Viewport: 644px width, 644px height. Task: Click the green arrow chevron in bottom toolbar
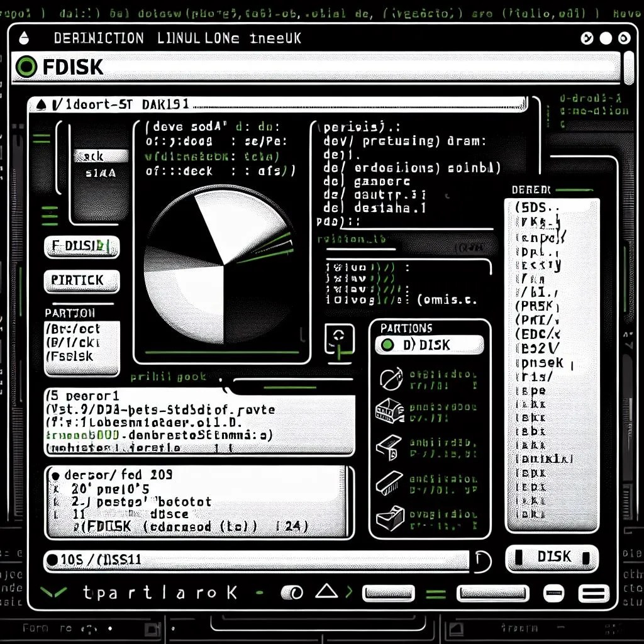[349, 592]
